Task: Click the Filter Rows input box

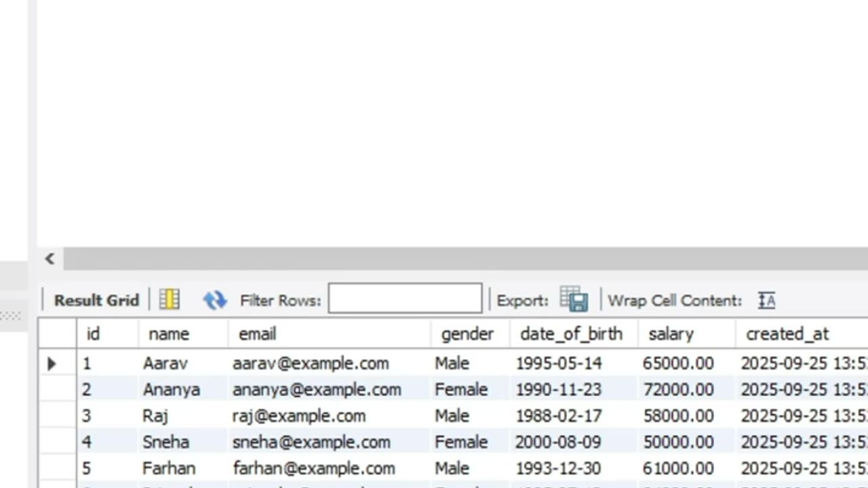Action: [x=405, y=298]
